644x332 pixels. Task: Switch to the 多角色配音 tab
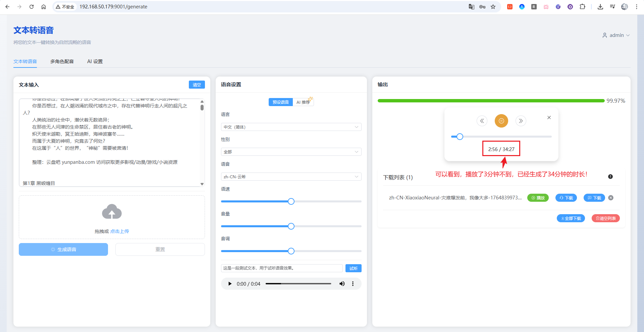[x=62, y=61]
